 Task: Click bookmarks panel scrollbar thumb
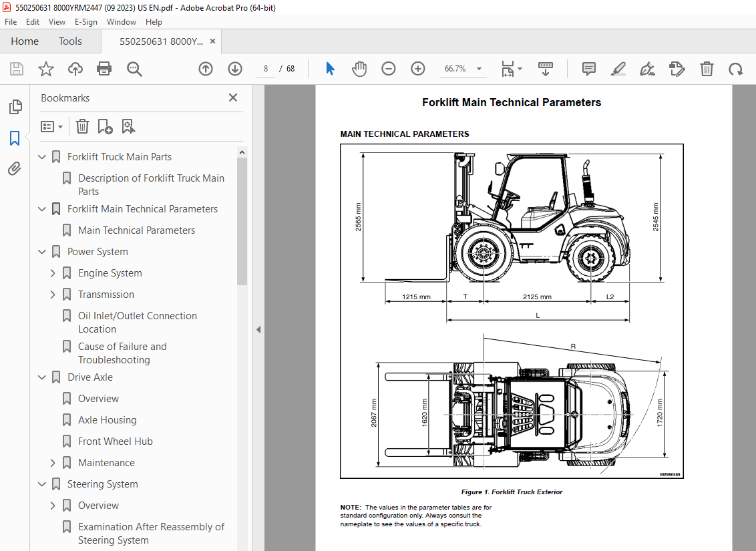(242, 222)
